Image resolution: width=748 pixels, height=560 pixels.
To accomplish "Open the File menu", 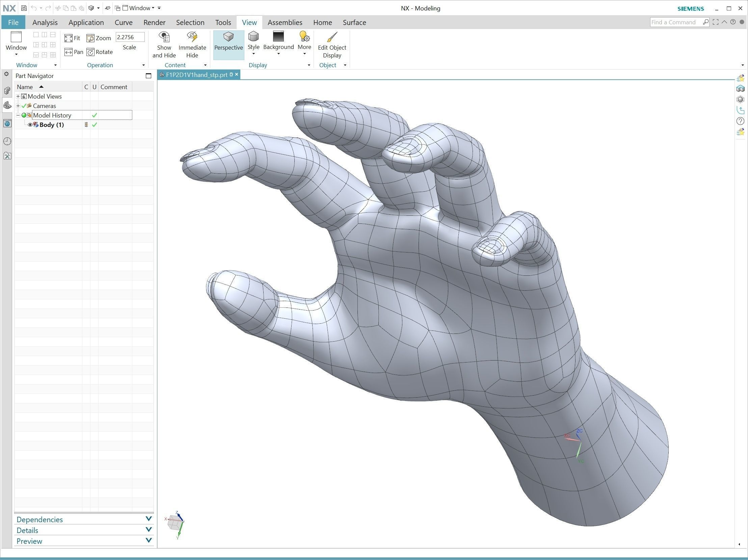I will pyautogui.click(x=13, y=22).
